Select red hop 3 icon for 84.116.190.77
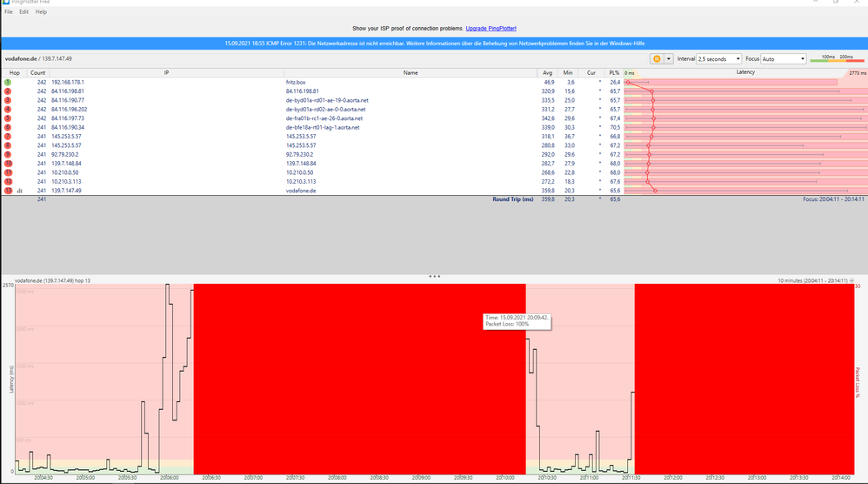Image resolution: width=868 pixels, height=484 pixels. click(x=8, y=100)
